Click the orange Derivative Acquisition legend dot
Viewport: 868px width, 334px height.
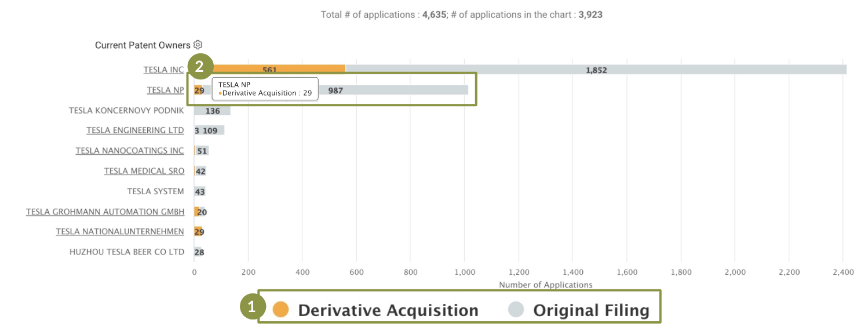pos(280,310)
